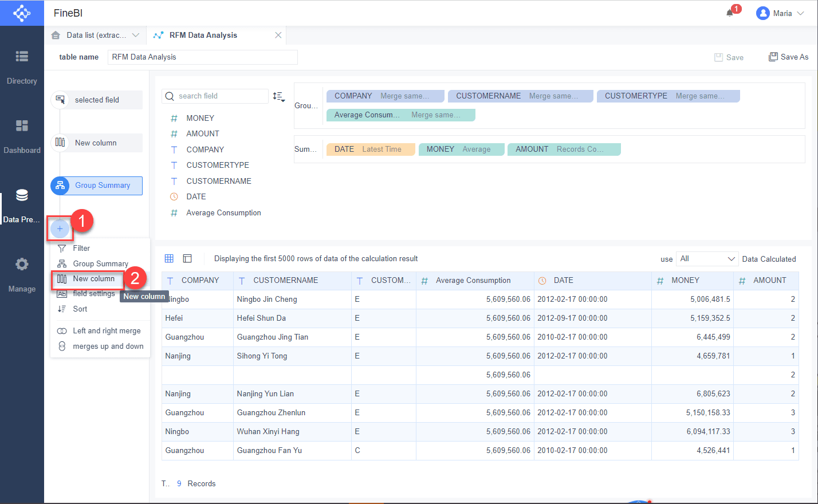This screenshot has width=818, height=504.
Task: Click the search field box
Action: pyautogui.click(x=215, y=96)
